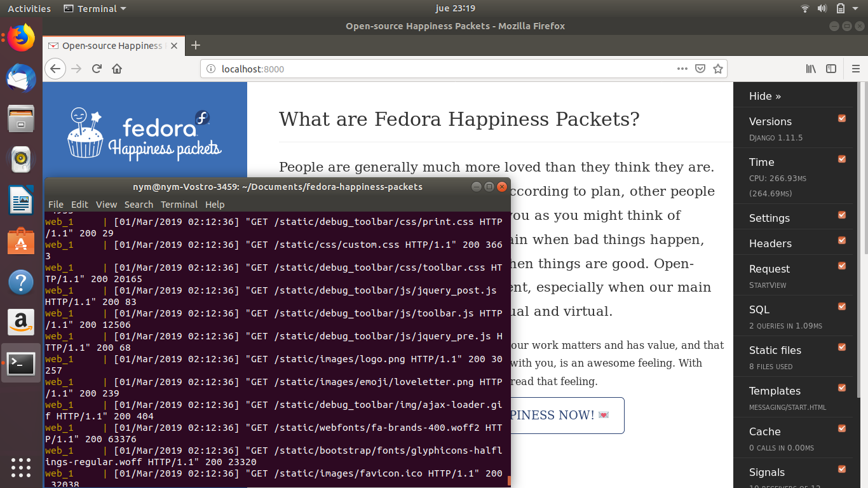Open the Cache debug panel

(x=764, y=431)
